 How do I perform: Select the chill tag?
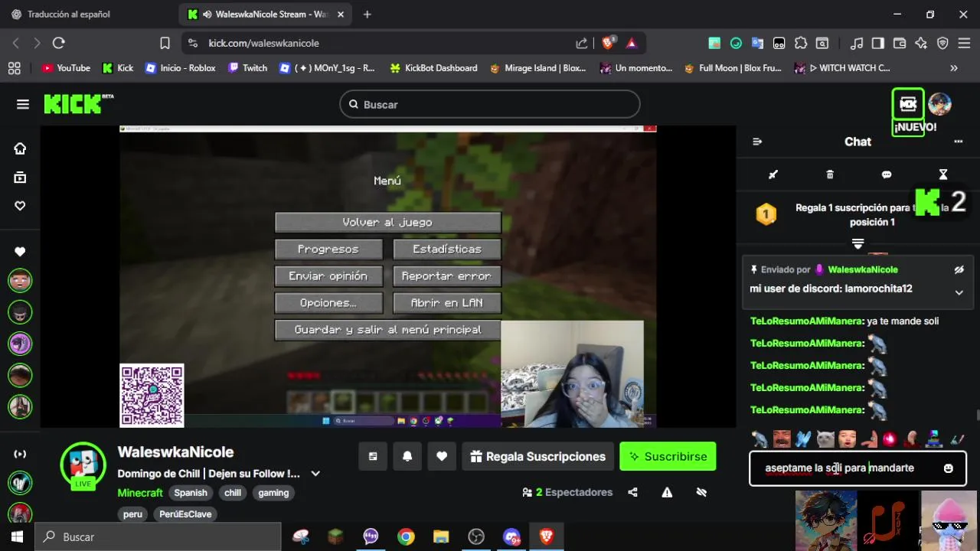coord(233,493)
